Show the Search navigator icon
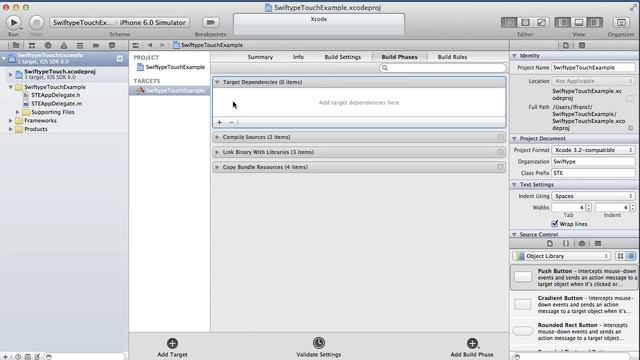The width and height of the screenshot is (640, 360). click(x=48, y=45)
